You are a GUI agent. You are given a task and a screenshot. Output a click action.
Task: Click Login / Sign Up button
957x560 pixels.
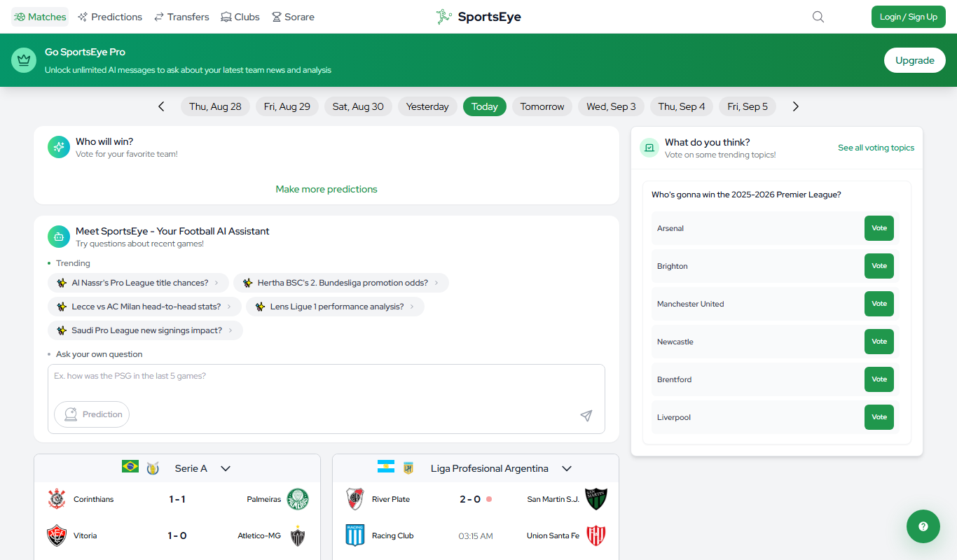point(909,17)
